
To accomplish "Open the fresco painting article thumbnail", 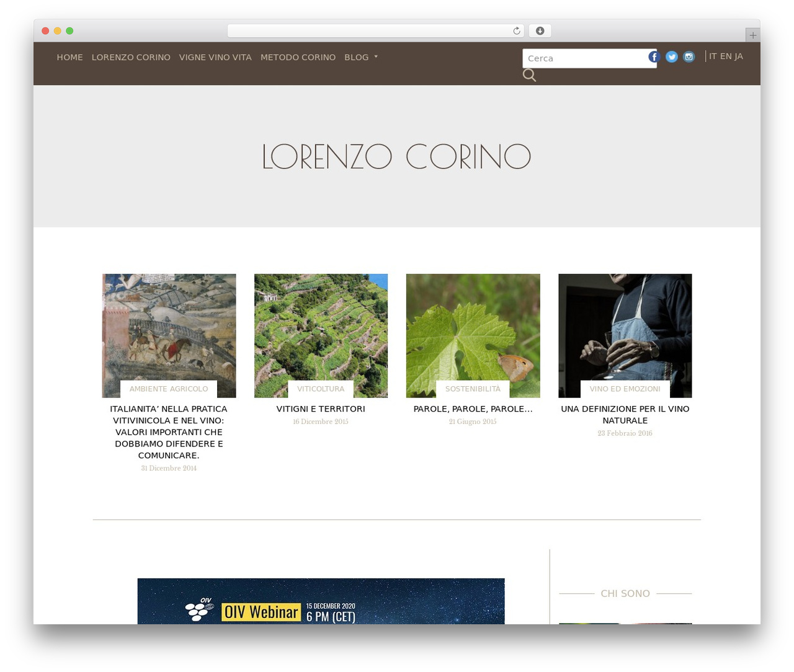I will [x=169, y=335].
